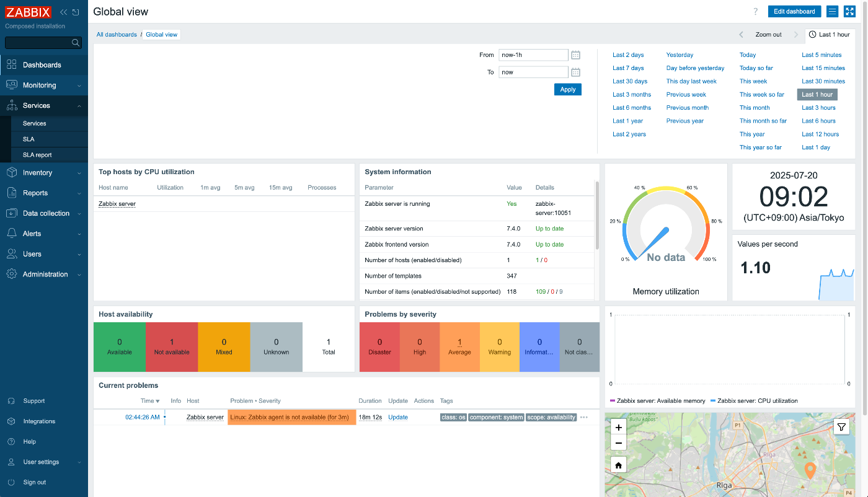Click the sidebar search input field

38,43
